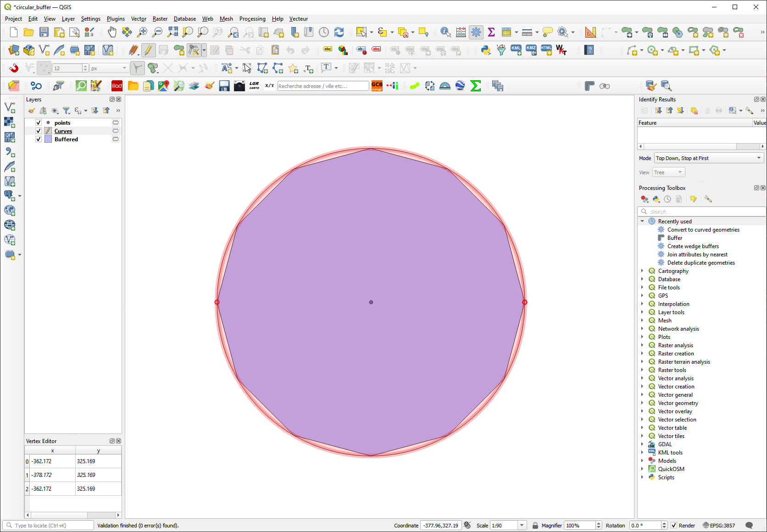Click the QuickOSM magnifier plugin icon
The image size is (767, 532).
pyautogui.click(x=81, y=86)
